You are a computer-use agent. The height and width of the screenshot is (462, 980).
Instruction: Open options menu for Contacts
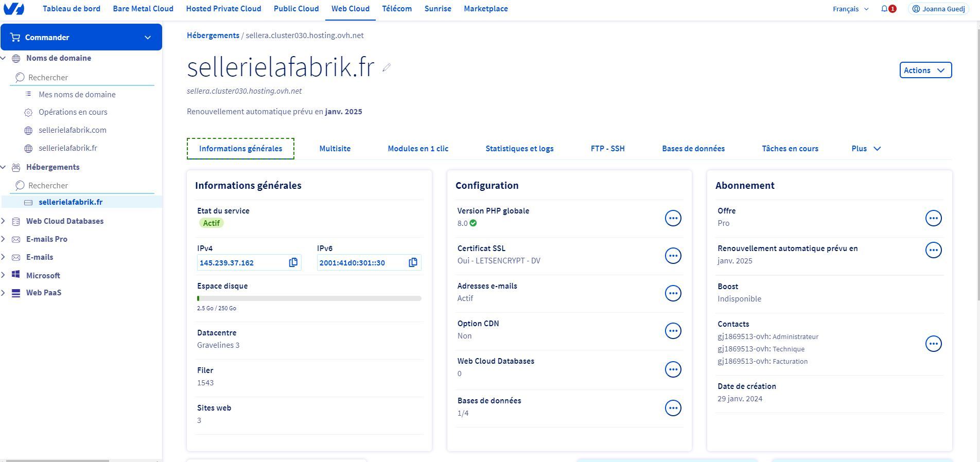coord(933,344)
